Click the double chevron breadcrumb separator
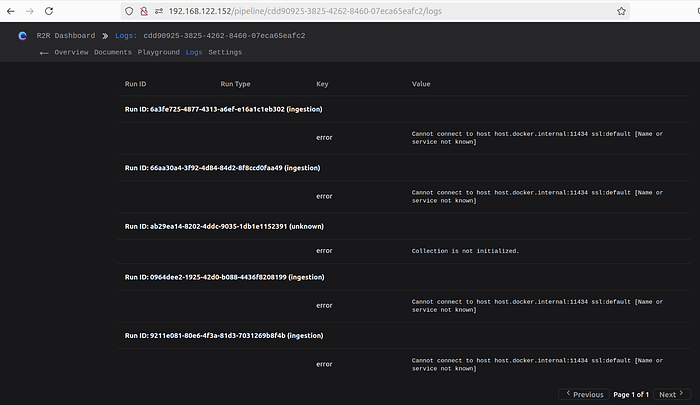Viewport: 700px width, 405px height. pos(105,36)
